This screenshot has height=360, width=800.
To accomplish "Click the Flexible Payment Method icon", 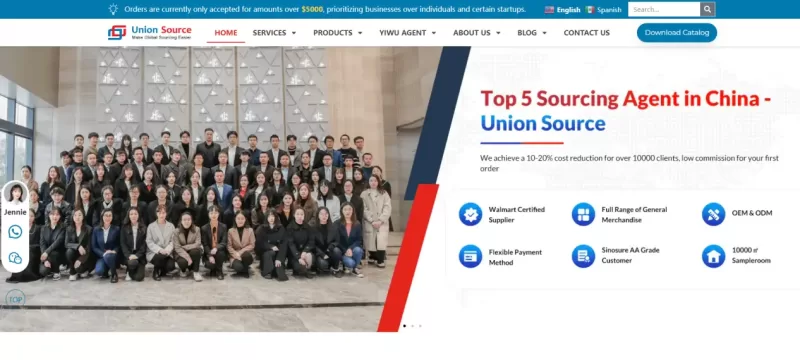I will click(x=470, y=256).
